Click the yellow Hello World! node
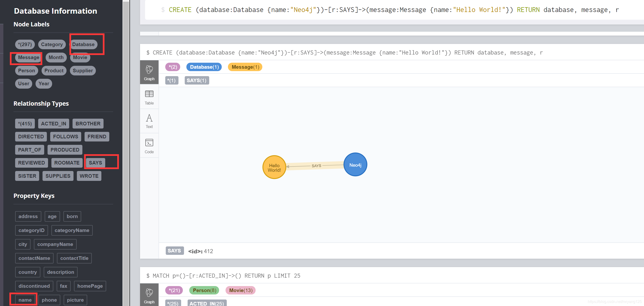 tap(274, 167)
